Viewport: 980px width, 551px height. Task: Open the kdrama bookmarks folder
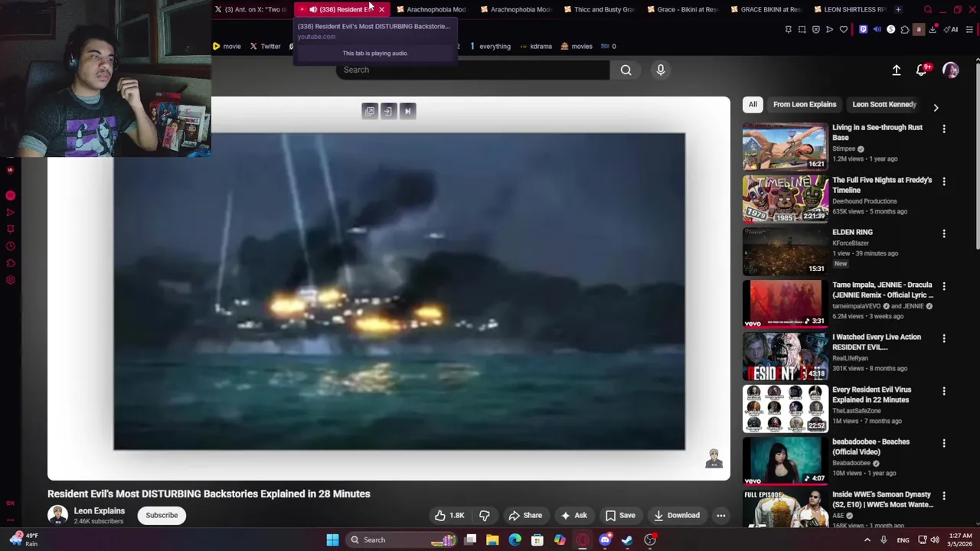pyautogui.click(x=535, y=46)
